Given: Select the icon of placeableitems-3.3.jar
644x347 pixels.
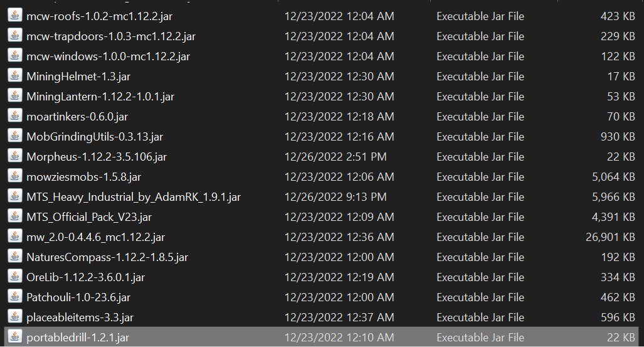Looking at the screenshot, I should tap(15, 317).
